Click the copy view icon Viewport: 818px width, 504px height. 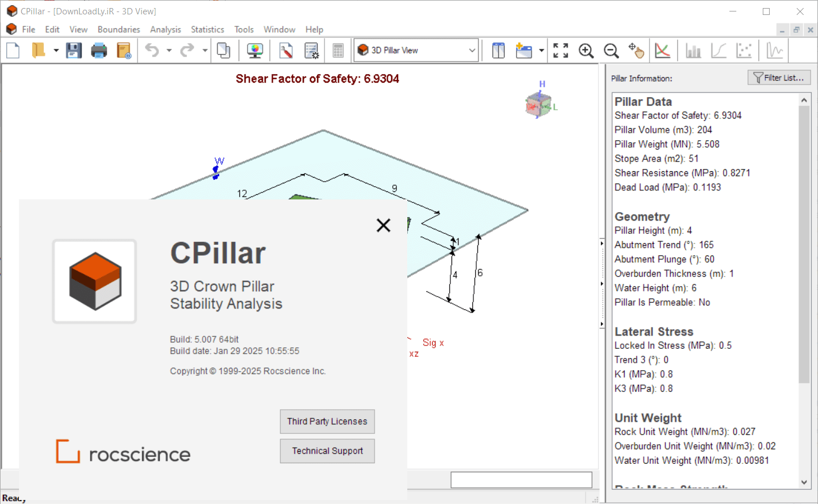click(x=224, y=51)
